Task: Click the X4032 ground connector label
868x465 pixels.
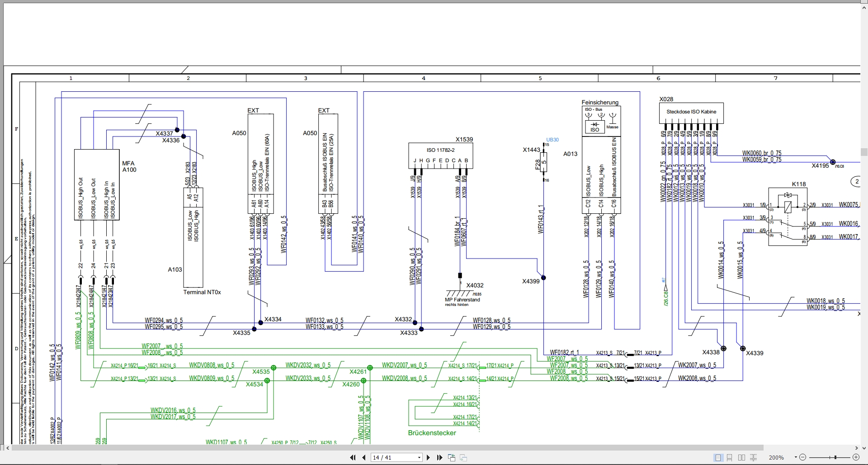Action: (475, 285)
